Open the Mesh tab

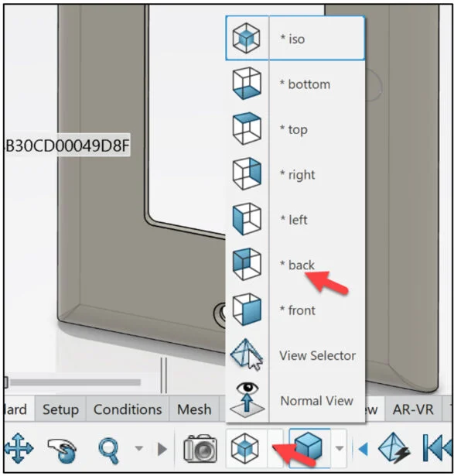194,409
